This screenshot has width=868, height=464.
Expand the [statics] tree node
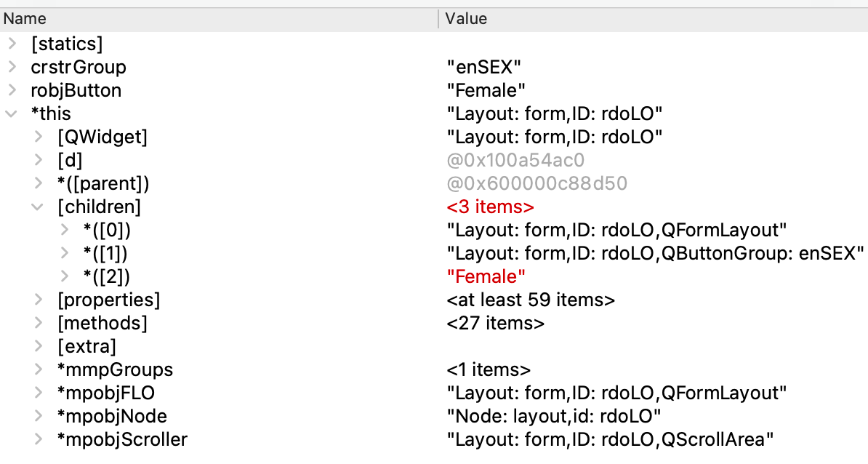[12, 44]
